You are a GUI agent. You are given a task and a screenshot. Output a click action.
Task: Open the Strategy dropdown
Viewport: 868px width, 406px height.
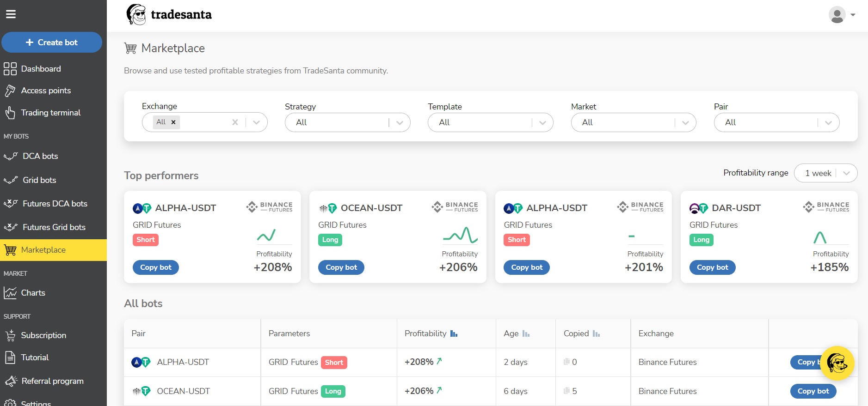click(347, 122)
